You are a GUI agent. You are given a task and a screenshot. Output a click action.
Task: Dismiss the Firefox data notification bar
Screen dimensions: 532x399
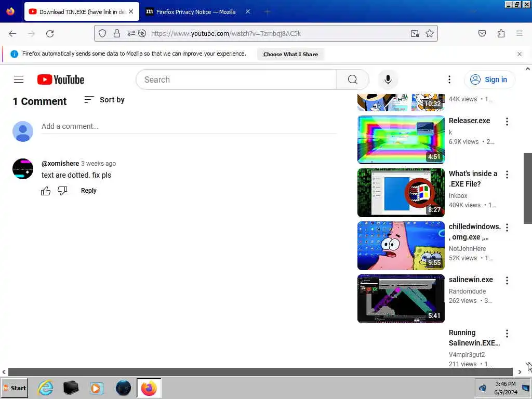tap(519, 54)
